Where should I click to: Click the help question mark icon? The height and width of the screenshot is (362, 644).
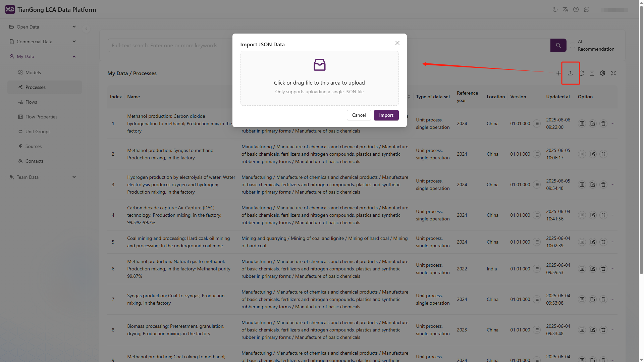click(x=576, y=9)
